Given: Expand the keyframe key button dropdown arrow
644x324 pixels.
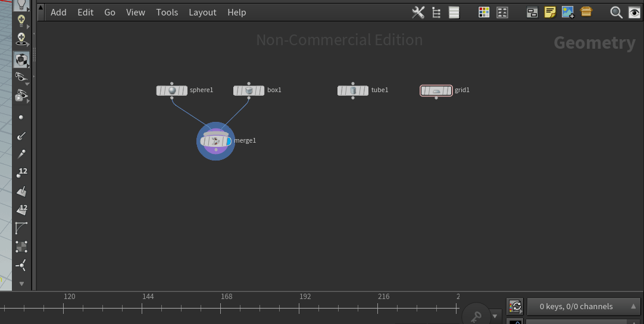Looking at the screenshot, I should (495, 316).
